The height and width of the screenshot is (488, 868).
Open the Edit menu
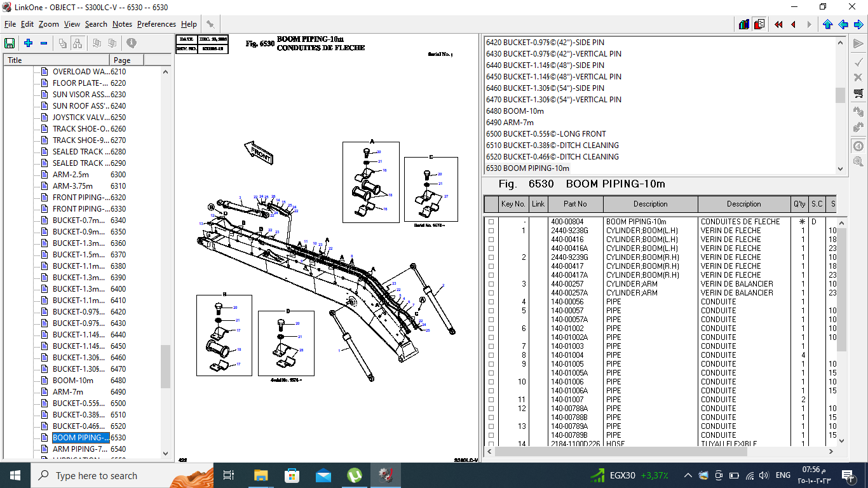coord(27,24)
